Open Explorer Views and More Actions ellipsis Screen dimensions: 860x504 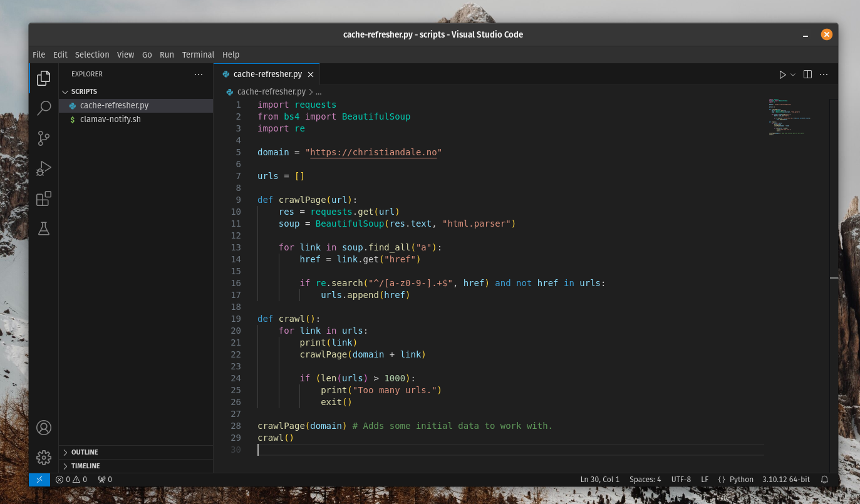tap(199, 74)
